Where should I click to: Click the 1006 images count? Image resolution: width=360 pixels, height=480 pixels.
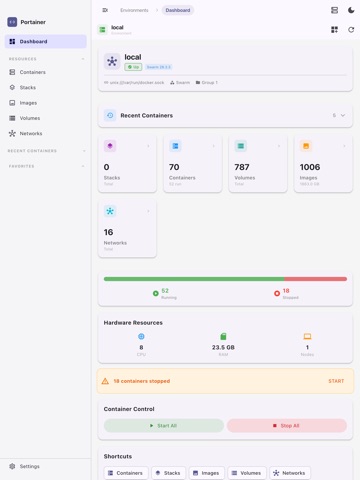[x=310, y=167]
